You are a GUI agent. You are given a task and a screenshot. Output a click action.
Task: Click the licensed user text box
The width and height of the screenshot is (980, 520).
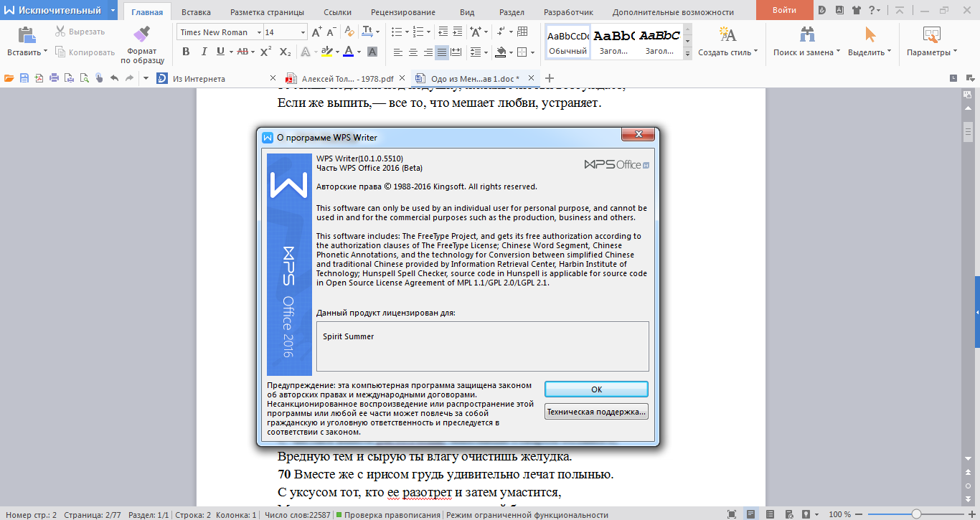pyautogui.click(x=482, y=346)
